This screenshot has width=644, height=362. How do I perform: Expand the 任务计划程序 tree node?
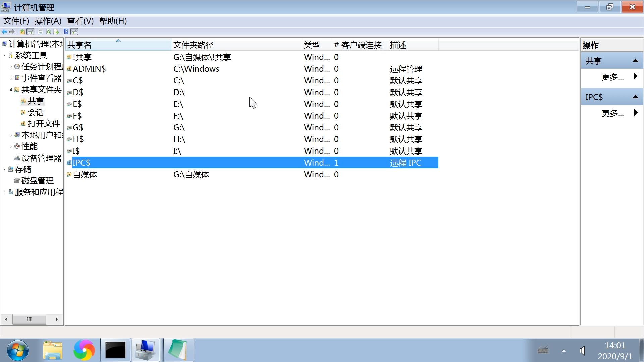click(11, 67)
